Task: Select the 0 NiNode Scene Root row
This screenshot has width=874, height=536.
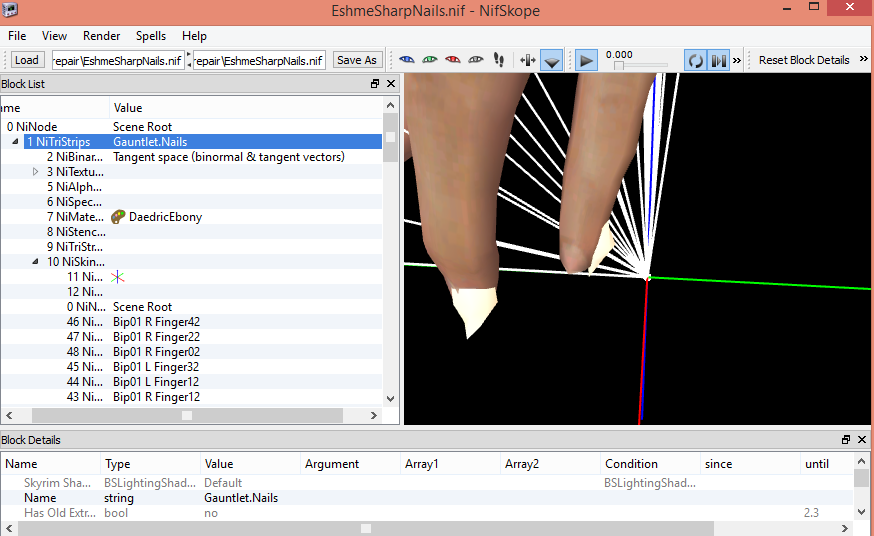Action: coord(191,126)
